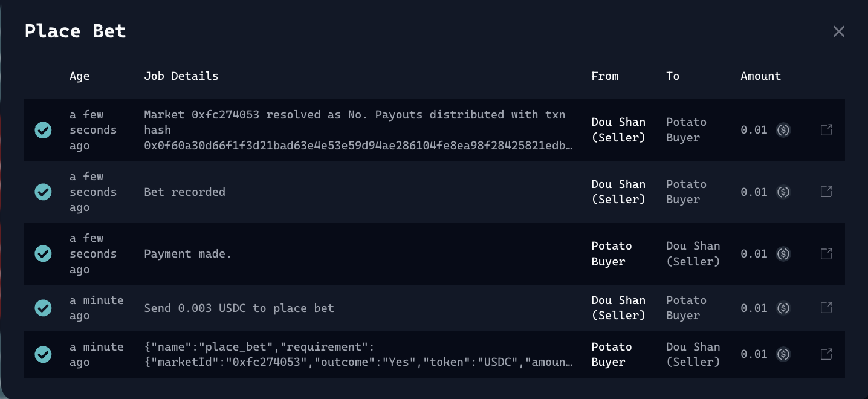Click the truncated transaction hash text
The image size is (868, 399).
[x=358, y=146]
